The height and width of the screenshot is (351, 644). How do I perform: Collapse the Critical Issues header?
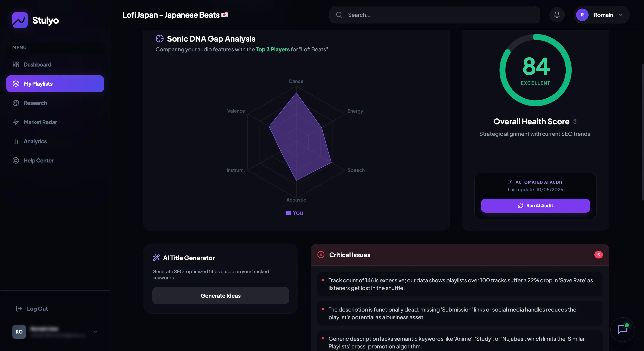coord(460,255)
